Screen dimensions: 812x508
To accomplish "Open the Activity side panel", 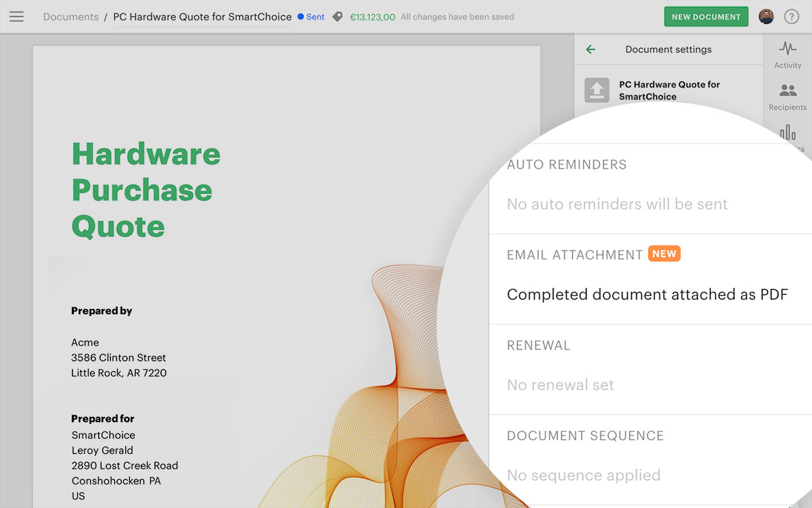I will pos(788,55).
